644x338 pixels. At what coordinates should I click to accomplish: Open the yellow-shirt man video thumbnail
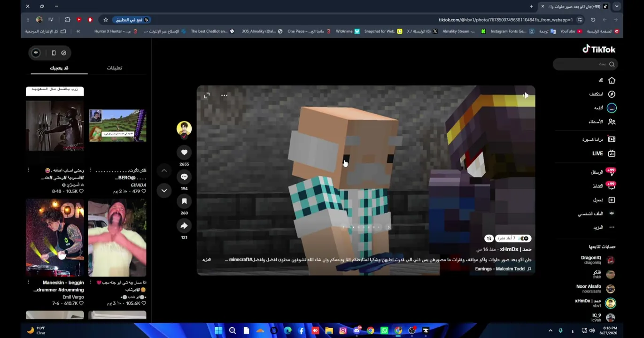tap(117, 238)
